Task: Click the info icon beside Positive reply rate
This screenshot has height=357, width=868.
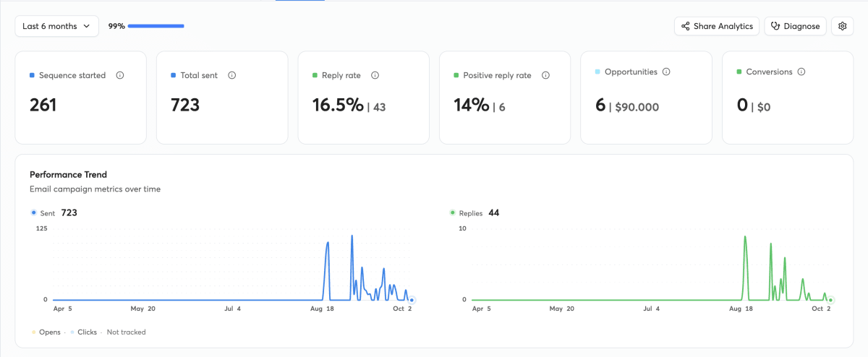Action: [545, 75]
